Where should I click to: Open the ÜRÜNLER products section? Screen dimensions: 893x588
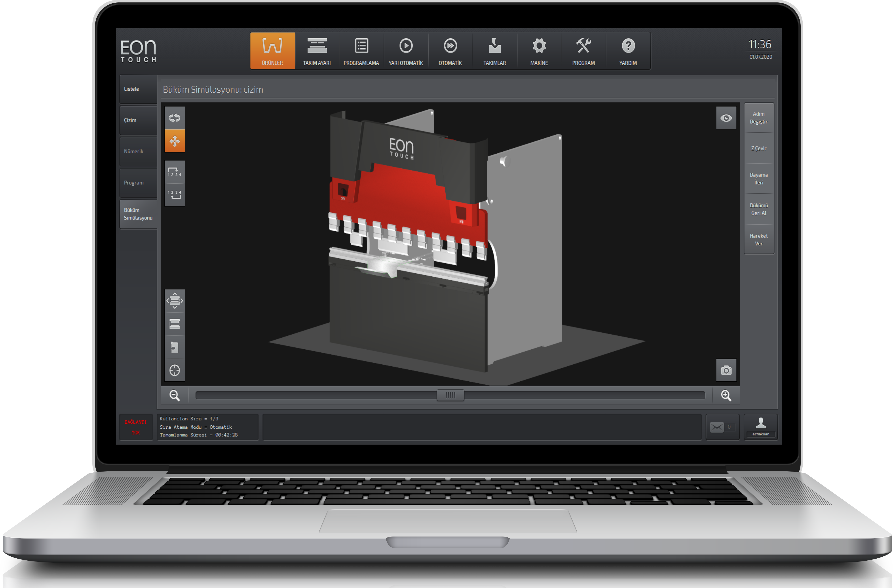coord(272,51)
